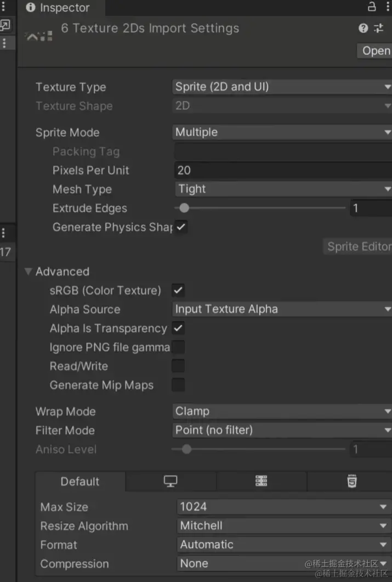Enable Generate Mip Maps checkbox
The image size is (392, 582).
coord(178,385)
